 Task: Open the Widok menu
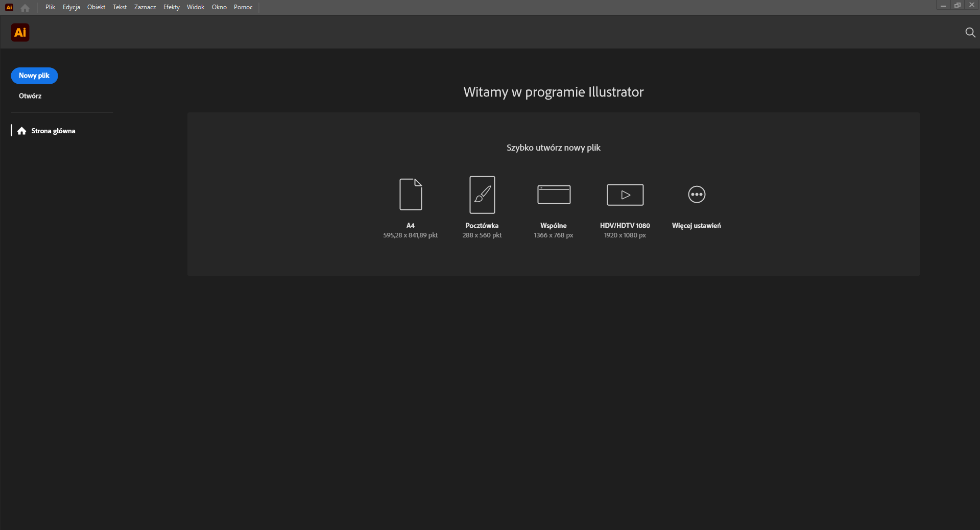pos(196,7)
